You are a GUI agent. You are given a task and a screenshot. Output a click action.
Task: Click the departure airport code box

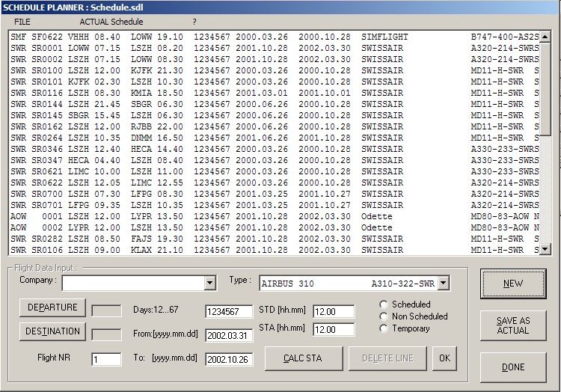click(106, 310)
